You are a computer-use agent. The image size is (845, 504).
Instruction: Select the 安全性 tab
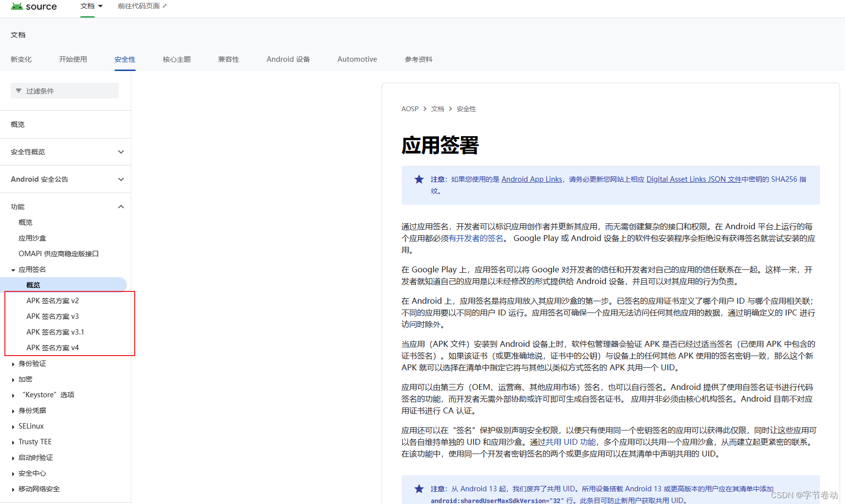pyautogui.click(x=125, y=59)
